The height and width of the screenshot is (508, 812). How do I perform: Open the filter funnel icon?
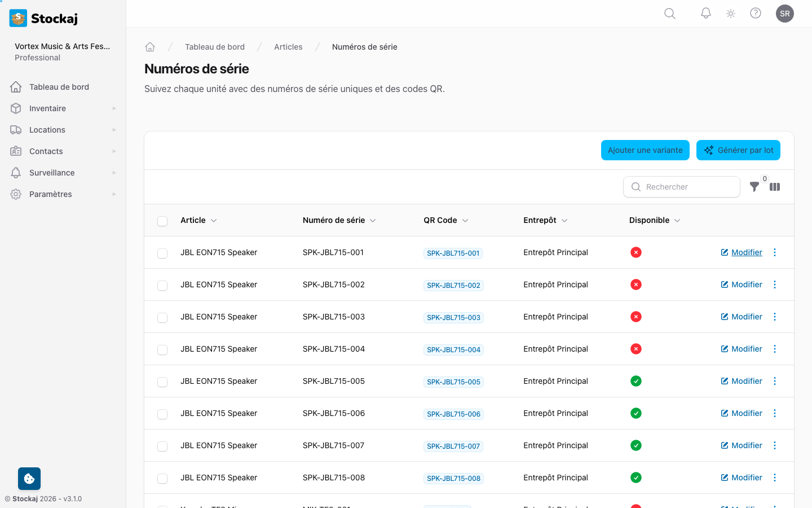point(754,187)
